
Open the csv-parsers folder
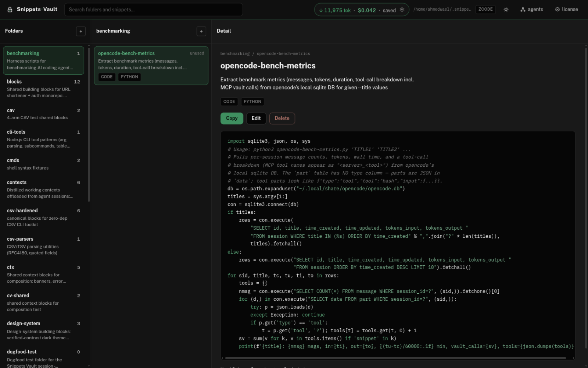(x=43, y=245)
